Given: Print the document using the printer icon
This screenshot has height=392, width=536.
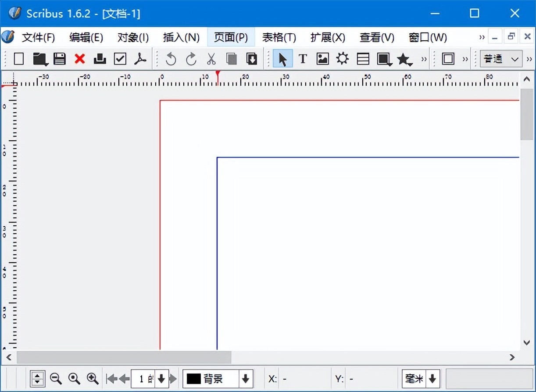Looking at the screenshot, I should (x=100, y=59).
